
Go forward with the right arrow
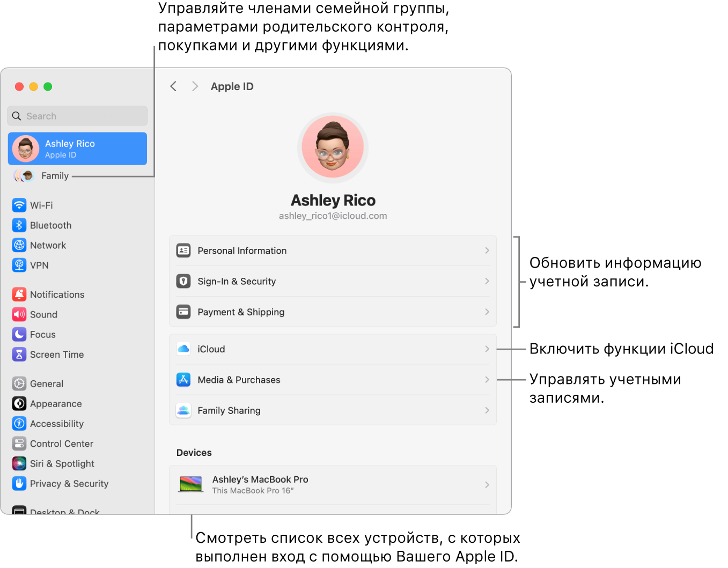coord(195,86)
